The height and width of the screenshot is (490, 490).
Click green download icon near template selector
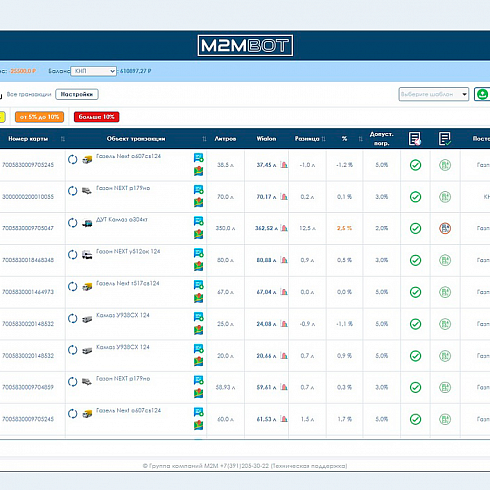(482, 94)
